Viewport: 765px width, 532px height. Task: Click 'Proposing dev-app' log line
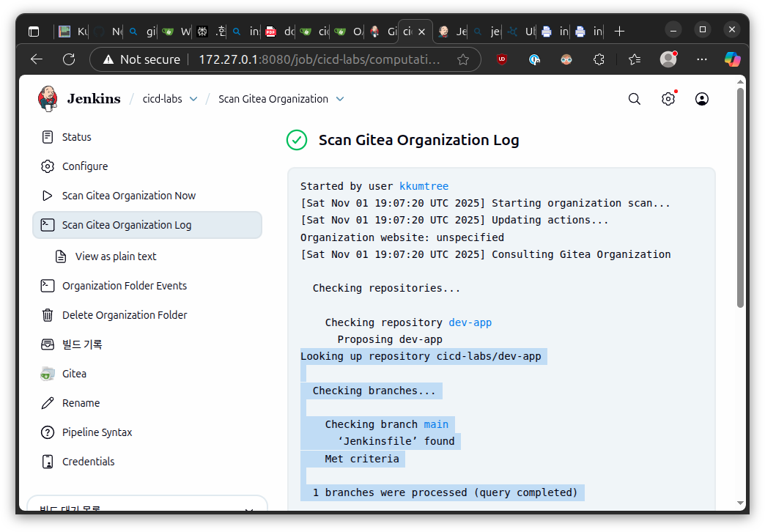390,340
